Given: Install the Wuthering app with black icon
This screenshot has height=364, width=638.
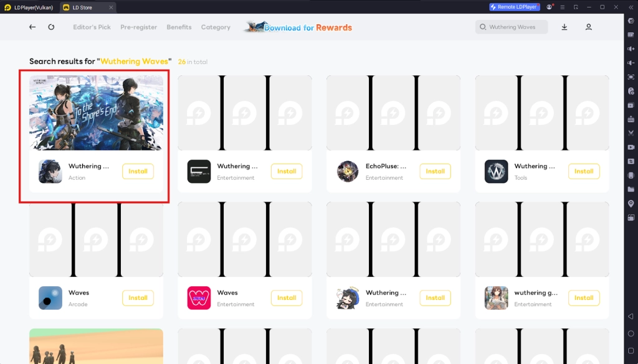Looking at the screenshot, I should coord(287,172).
